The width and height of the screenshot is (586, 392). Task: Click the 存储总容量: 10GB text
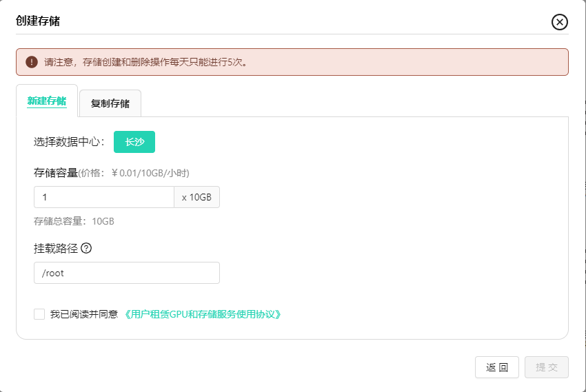point(74,221)
